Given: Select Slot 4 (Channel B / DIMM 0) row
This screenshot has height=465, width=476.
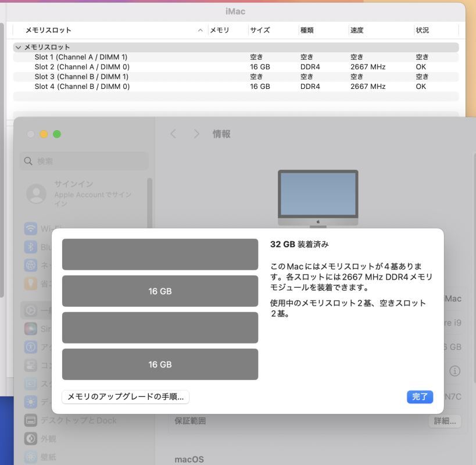Looking at the screenshot, I should tap(236, 87).
